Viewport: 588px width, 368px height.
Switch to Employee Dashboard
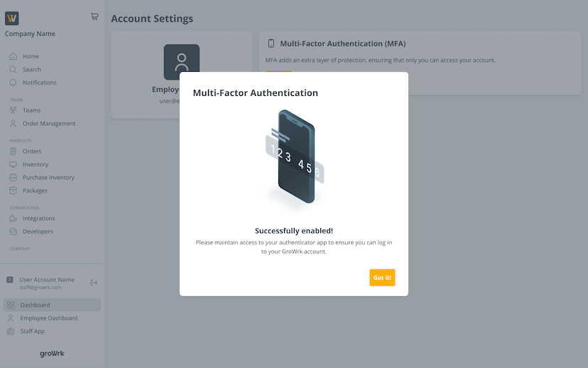pyautogui.click(x=48, y=318)
